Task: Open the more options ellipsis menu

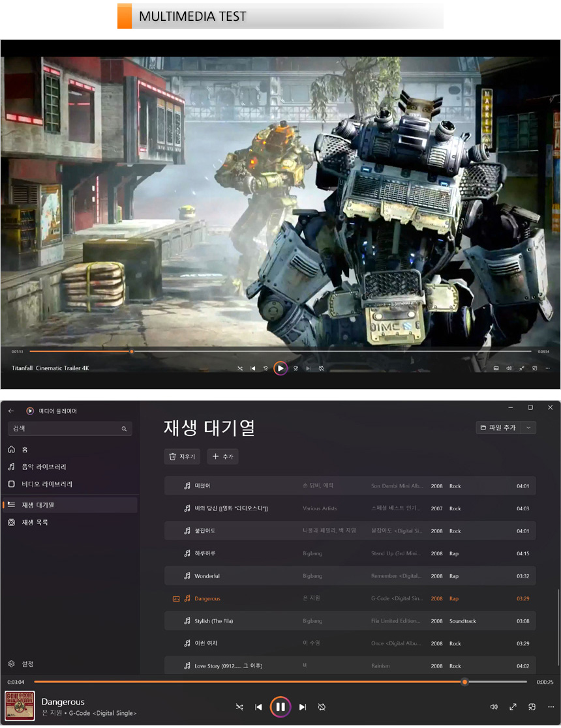Action: coord(551,706)
